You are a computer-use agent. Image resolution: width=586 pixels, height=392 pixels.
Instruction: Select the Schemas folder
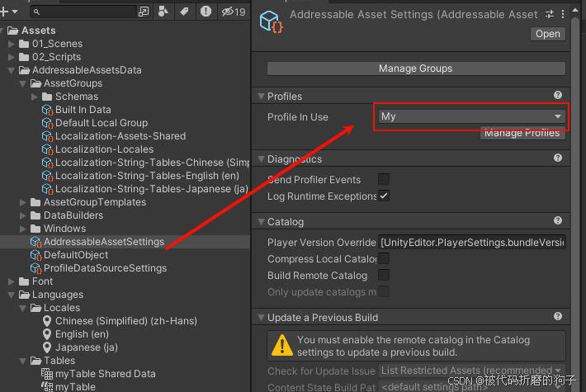tap(70, 97)
